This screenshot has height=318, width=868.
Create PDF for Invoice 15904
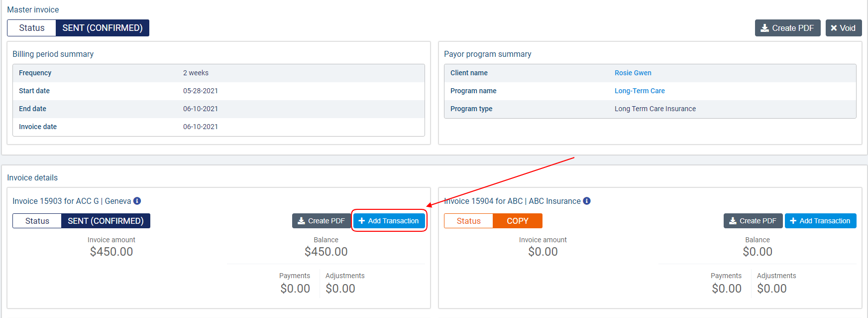(753, 221)
